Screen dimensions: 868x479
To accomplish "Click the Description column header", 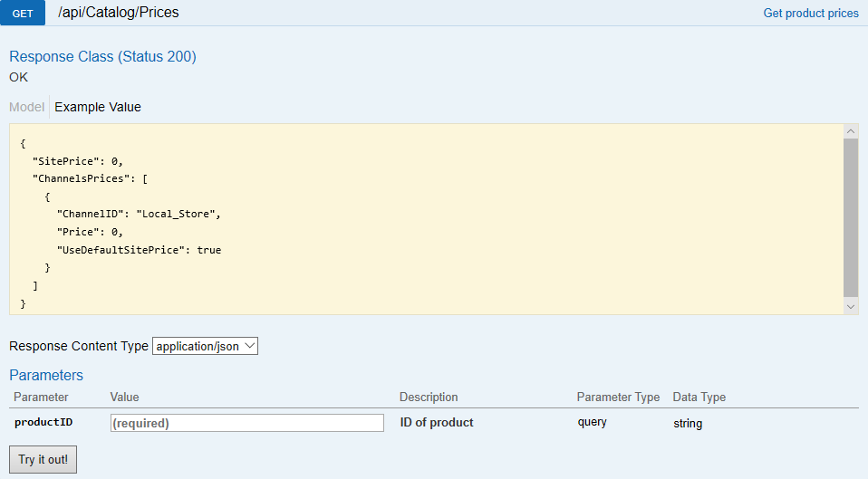I will pyautogui.click(x=429, y=398).
